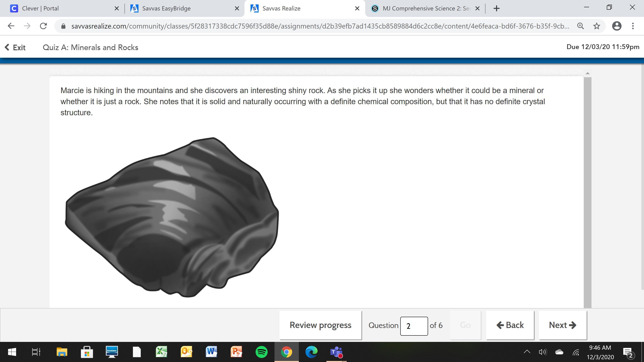Click the volume icon in system tray
The image size is (644, 362).
pos(543,352)
